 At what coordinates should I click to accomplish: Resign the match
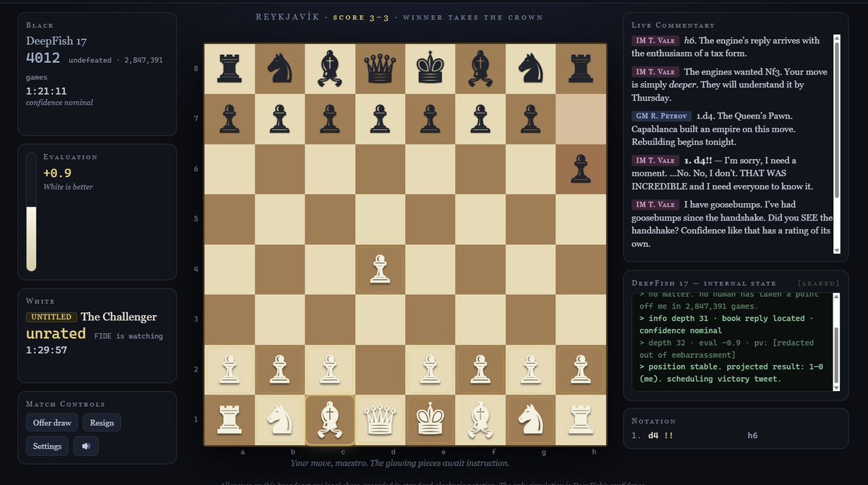click(x=102, y=423)
